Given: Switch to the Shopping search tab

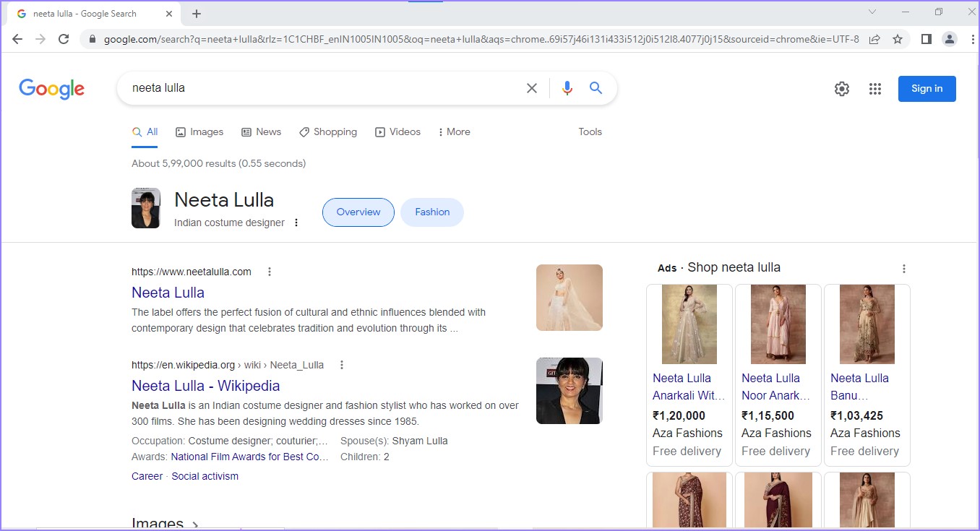Looking at the screenshot, I should [328, 131].
